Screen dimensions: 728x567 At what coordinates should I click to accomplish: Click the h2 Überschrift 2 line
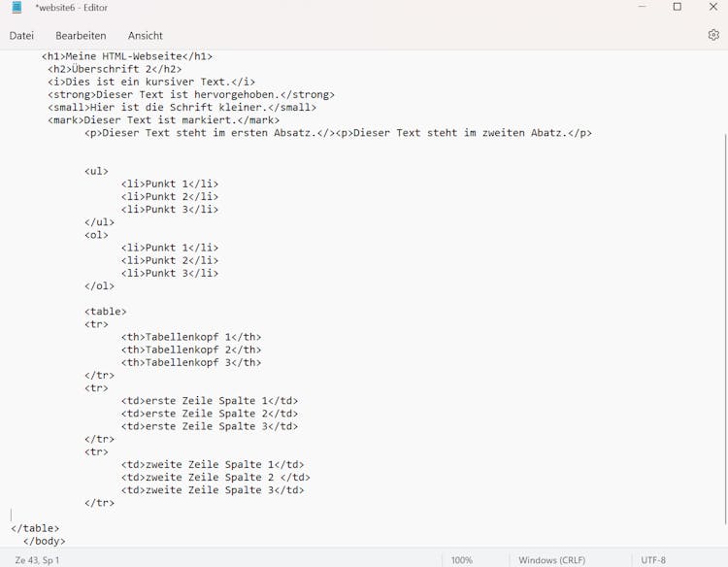pyautogui.click(x=115, y=69)
